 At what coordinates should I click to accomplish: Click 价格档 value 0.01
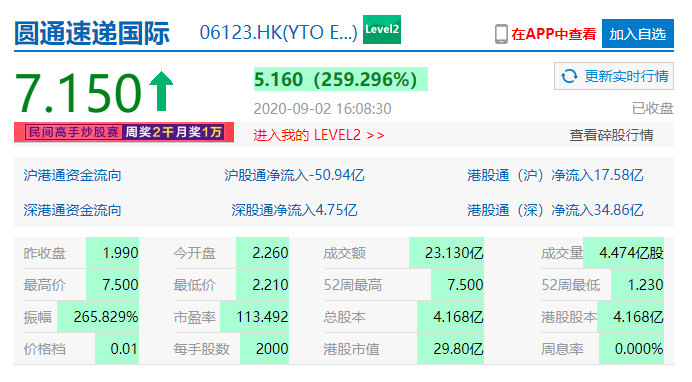point(124,349)
